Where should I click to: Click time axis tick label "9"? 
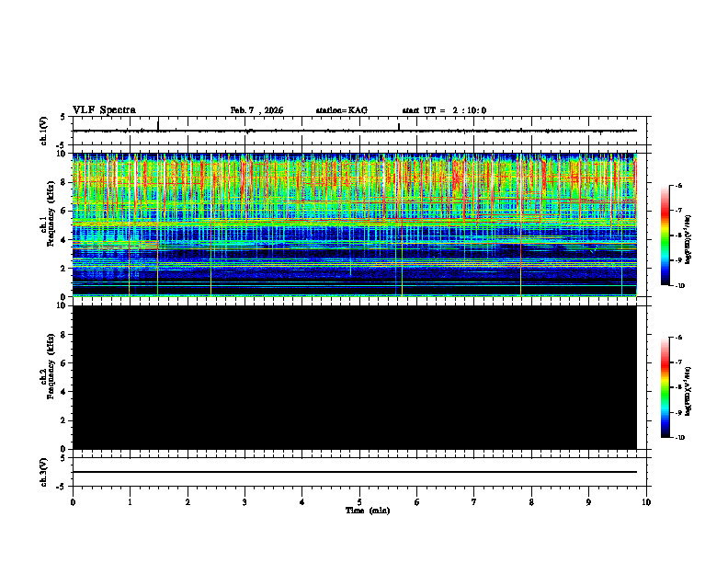[588, 502]
